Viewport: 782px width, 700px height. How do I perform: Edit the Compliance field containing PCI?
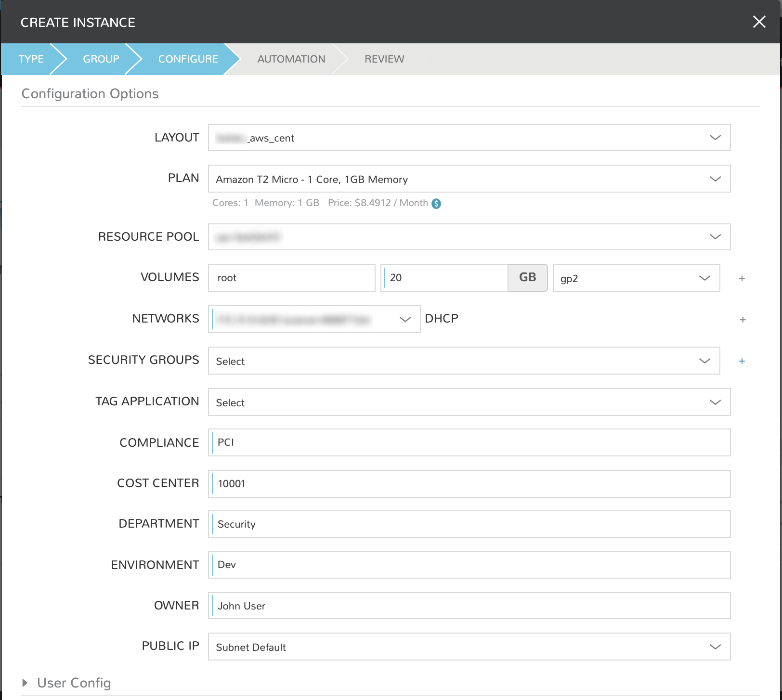(x=469, y=442)
